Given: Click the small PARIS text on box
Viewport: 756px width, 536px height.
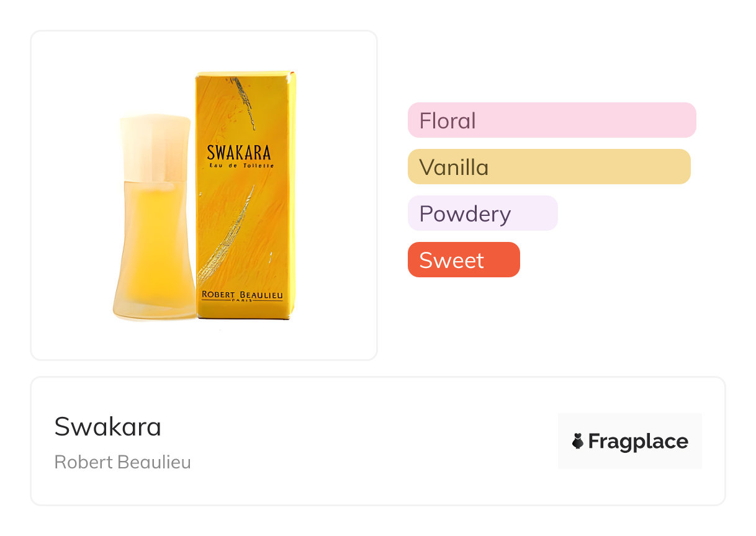Looking at the screenshot, I should click(x=242, y=301).
